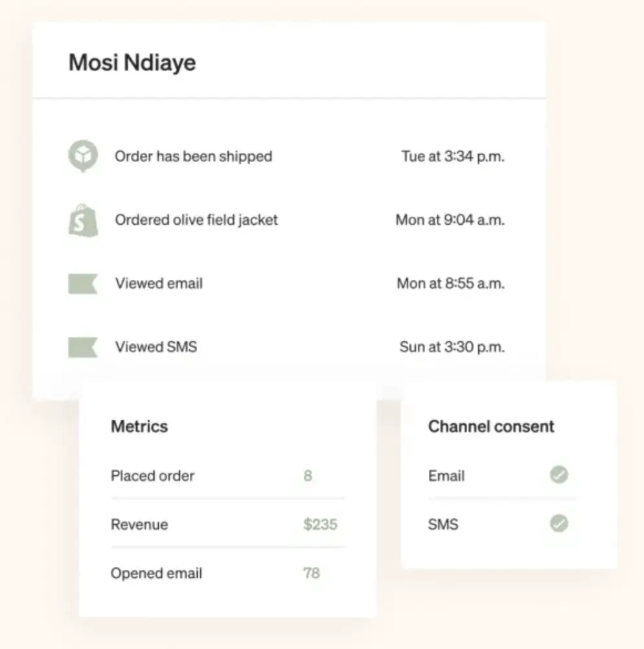Click the Opened email count 78
This screenshot has height=649, width=644.
(311, 573)
